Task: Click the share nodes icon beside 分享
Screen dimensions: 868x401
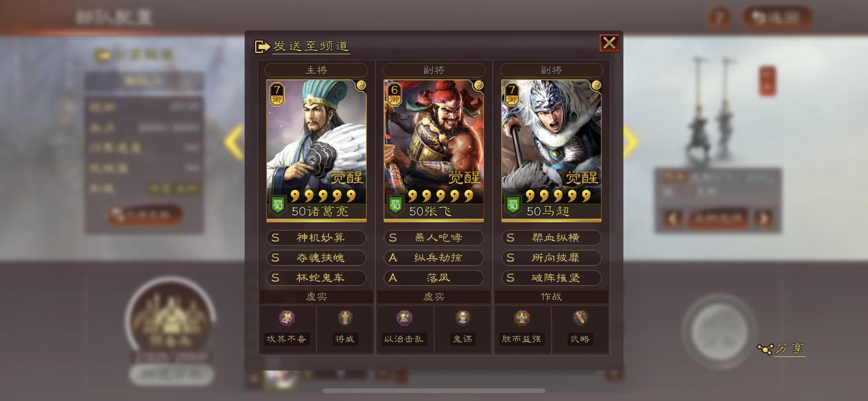Action: (x=765, y=349)
